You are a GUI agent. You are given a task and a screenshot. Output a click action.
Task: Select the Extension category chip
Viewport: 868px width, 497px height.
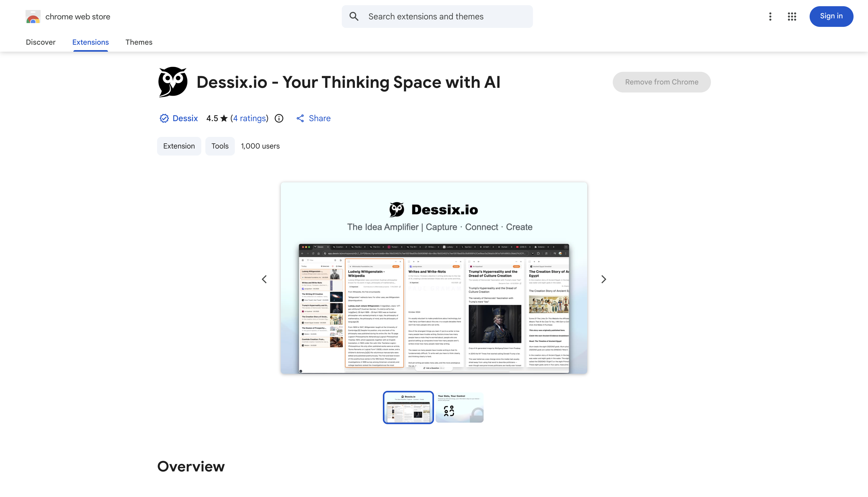point(179,146)
